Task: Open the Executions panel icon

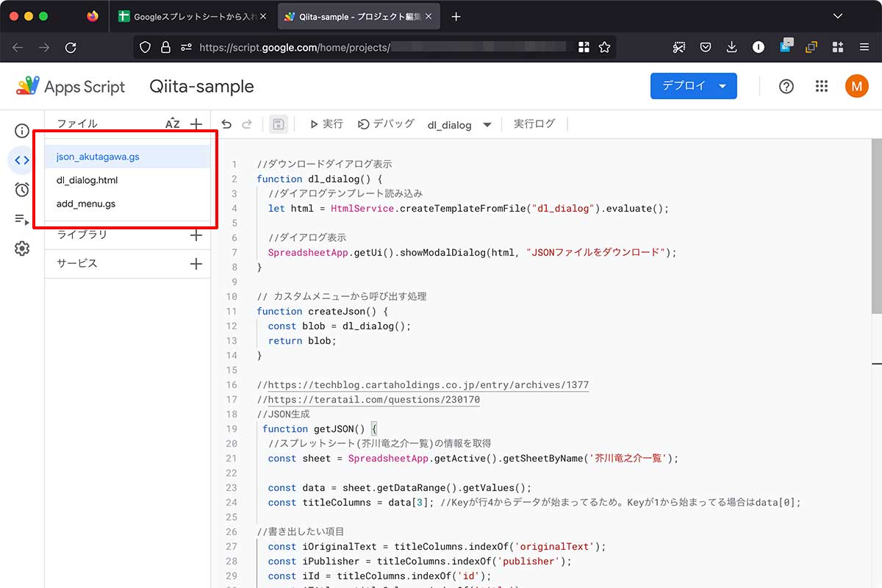Action: click(x=21, y=219)
